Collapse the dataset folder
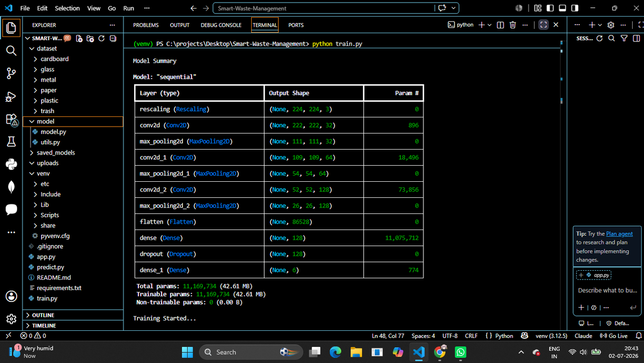 point(74,48)
